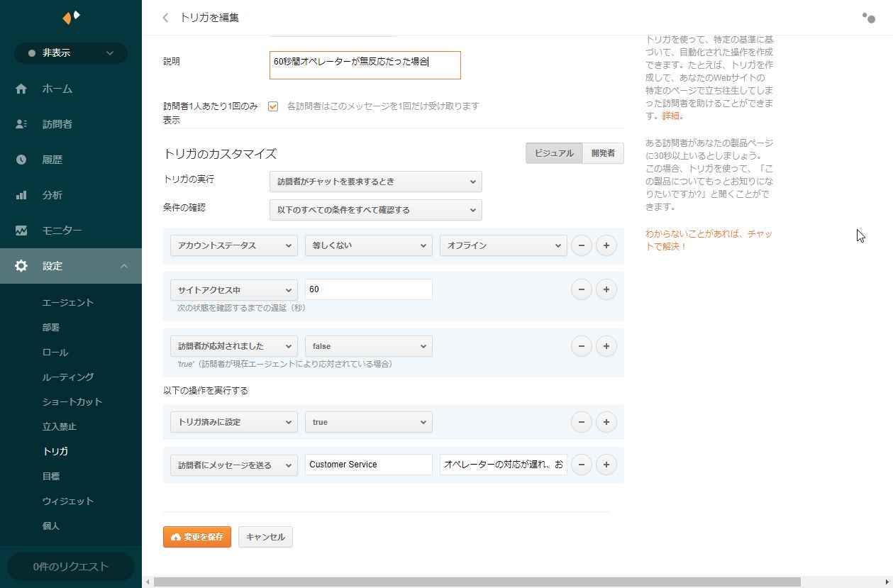893x588 pixels.
Task: Open the アカウントステータス condition dropdown
Action: pyautogui.click(x=234, y=245)
